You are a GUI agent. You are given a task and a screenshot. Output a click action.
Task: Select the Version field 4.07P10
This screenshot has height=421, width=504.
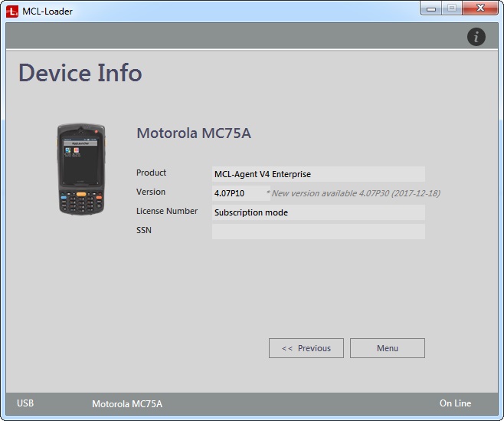pyautogui.click(x=241, y=193)
